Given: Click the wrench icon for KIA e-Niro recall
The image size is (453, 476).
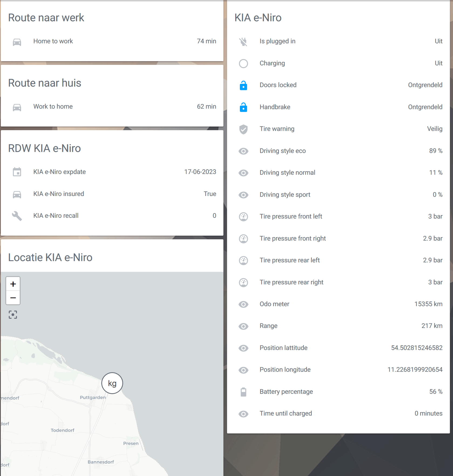Looking at the screenshot, I should (x=17, y=216).
